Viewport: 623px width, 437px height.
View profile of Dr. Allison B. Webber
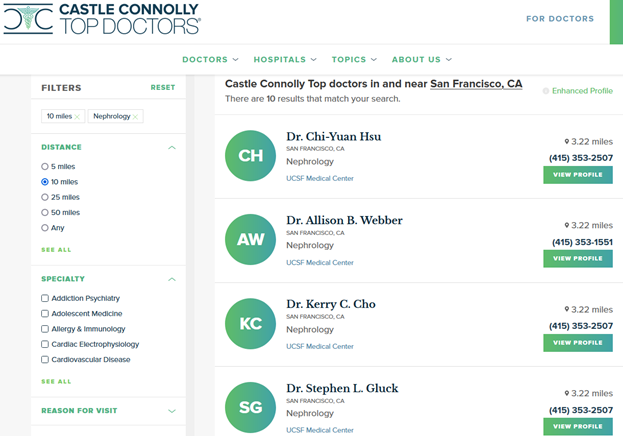[578, 259]
